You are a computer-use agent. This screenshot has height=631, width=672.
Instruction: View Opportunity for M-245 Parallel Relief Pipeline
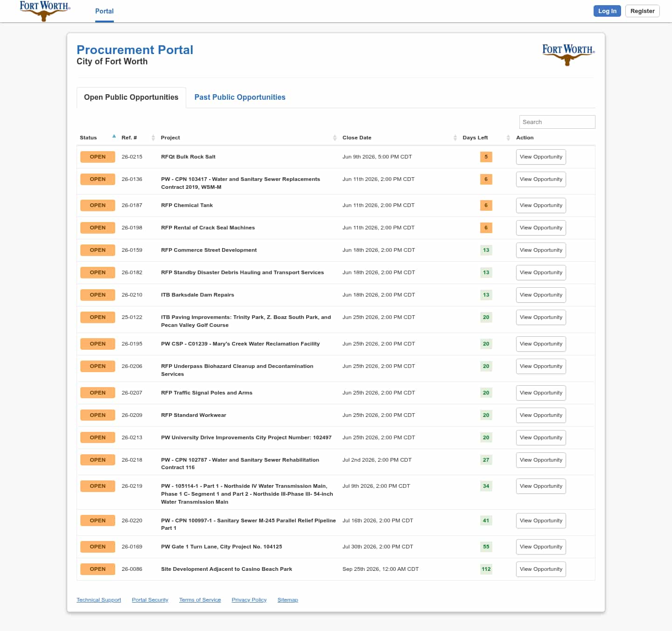click(x=541, y=520)
